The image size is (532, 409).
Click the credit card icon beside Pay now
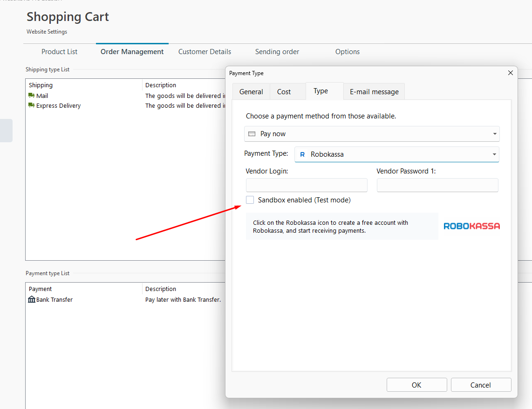pyautogui.click(x=252, y=134)
